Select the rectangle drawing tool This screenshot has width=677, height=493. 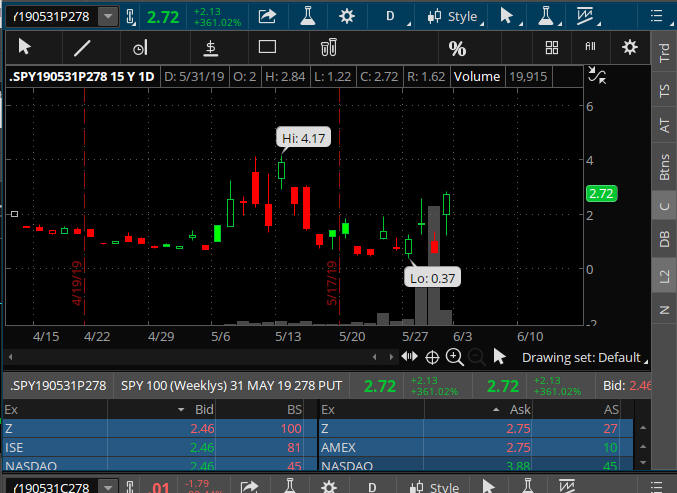pyautogui.click(x=267, y=47)
